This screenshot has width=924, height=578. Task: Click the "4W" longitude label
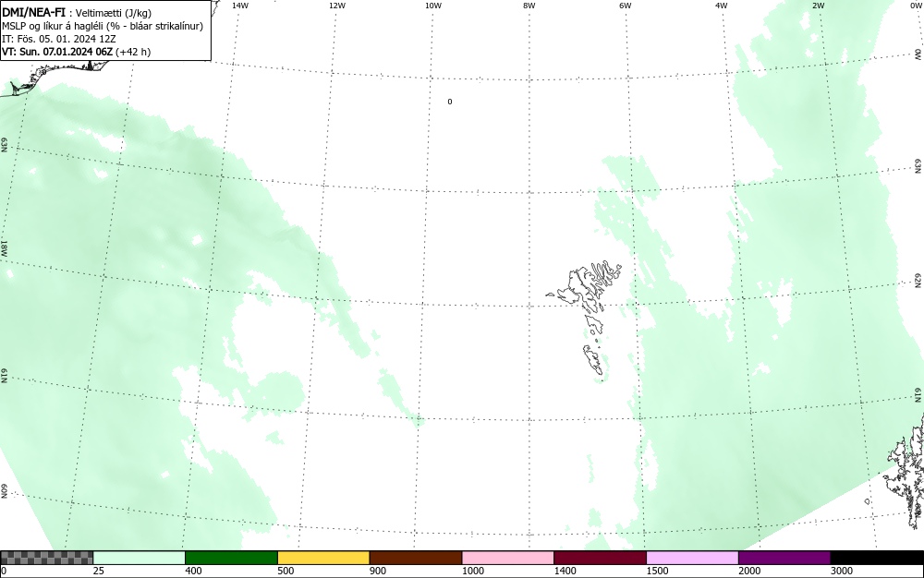pyautogui.click(x=722, y=6)
